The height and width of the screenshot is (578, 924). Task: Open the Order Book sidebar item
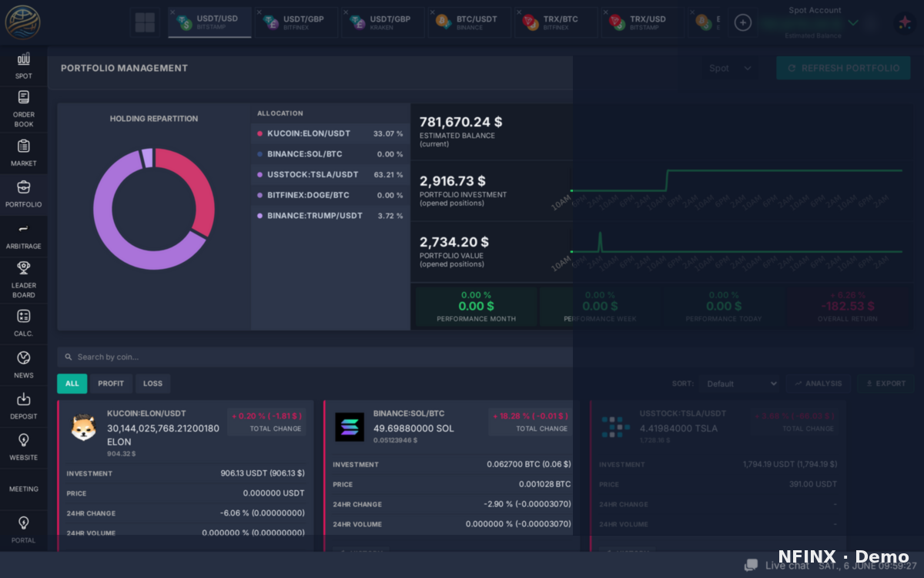(23, 109)
